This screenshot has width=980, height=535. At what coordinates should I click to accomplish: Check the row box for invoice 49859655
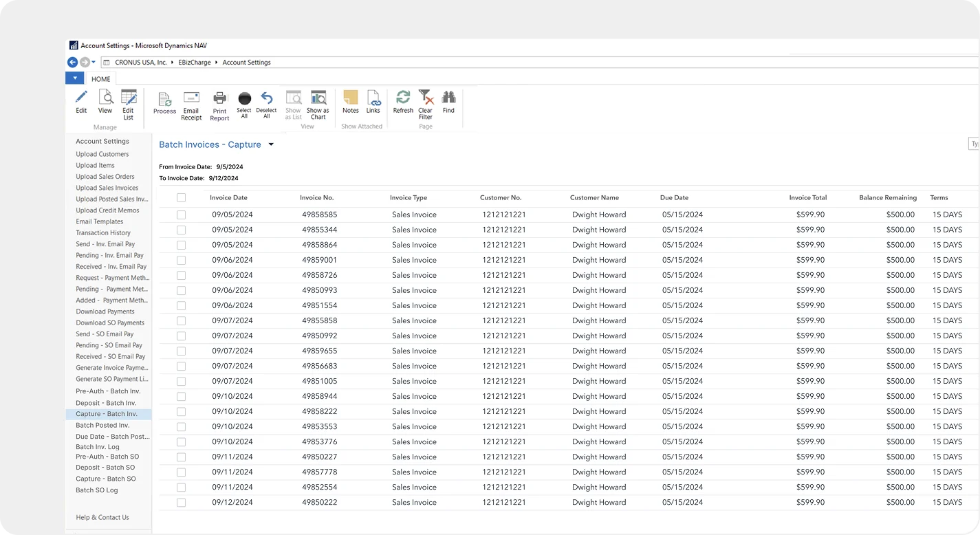pos(181,351)
